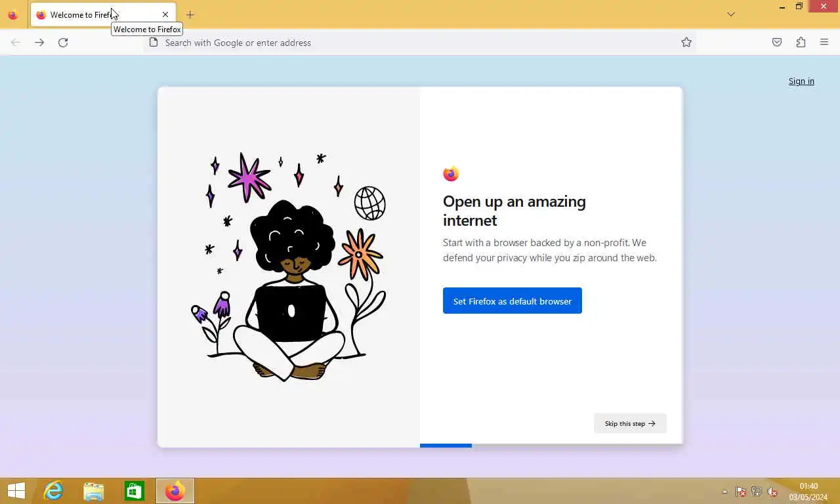
Task: Open the List all tabs dropdown arrow
Action: (731, 14)
